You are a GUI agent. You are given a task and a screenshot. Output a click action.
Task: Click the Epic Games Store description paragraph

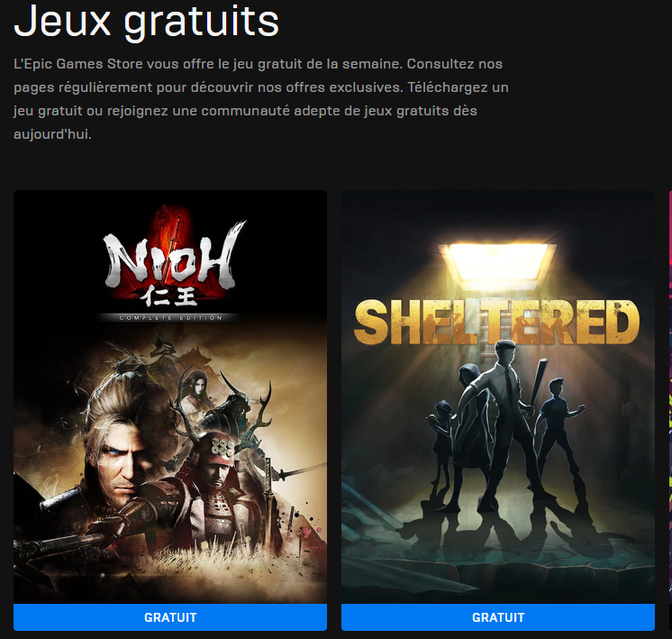(260, 99)
